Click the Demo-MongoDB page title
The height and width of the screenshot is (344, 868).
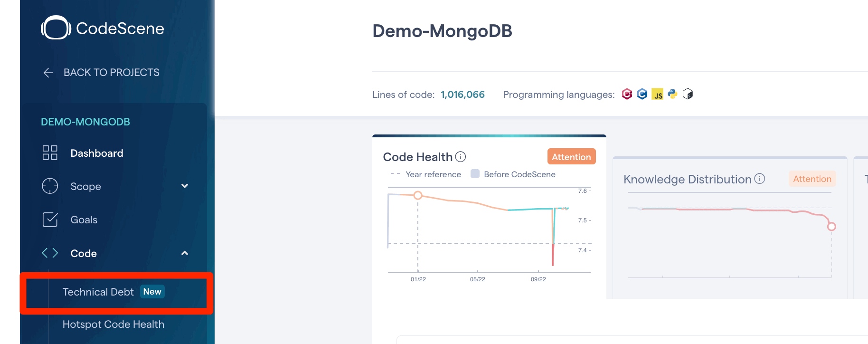coord(442,31)
